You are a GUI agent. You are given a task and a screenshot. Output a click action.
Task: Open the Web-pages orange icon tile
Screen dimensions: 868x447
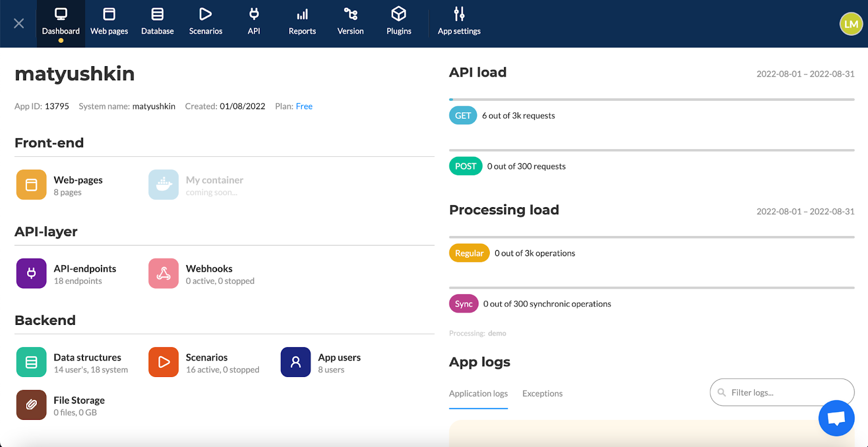(x=31, y=185)
